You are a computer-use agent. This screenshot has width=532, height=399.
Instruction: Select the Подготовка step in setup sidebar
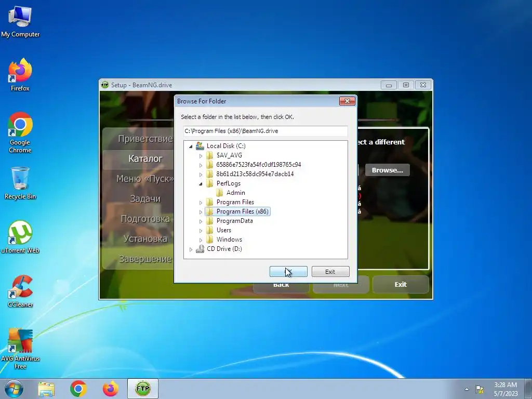145,219
